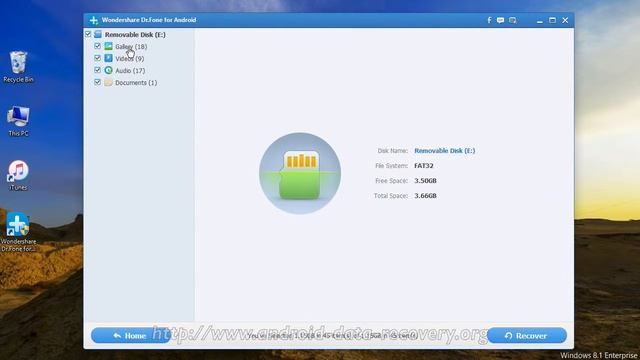Viewport: 640px width, 360px height.
Task: Click the Facebook icon in title bar
Action: click(x=489, y=20)
